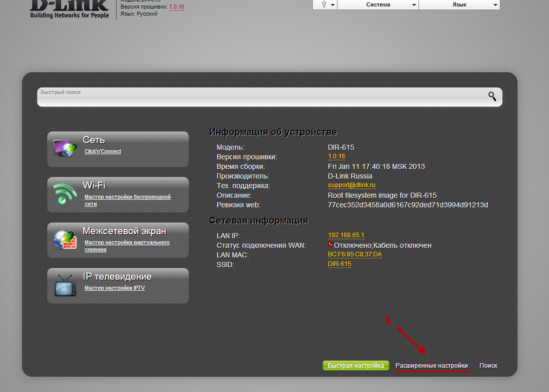The image size is (549, 392).
Task: Click the LAN IP 192.168.65.1 link
Action: coord(346,235)
